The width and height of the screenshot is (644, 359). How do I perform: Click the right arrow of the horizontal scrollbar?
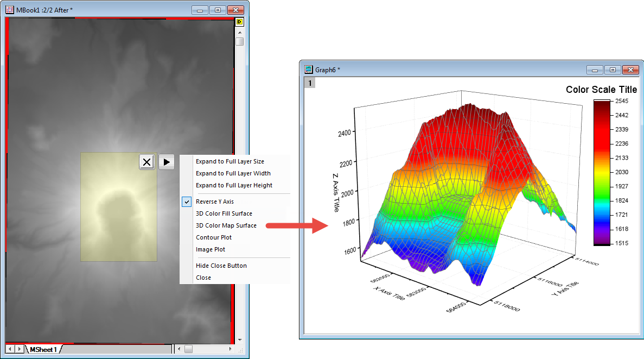click(x=231, y=350)
